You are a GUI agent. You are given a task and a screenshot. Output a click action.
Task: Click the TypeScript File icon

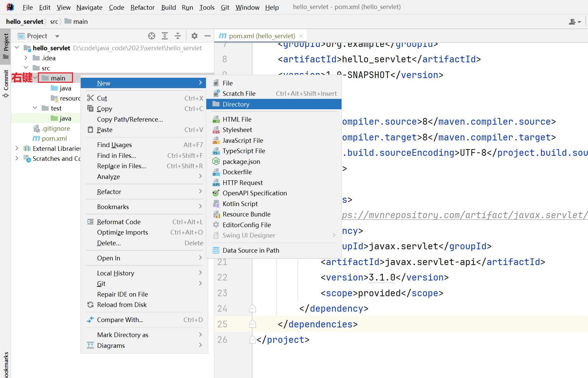[x=216, y=151]
